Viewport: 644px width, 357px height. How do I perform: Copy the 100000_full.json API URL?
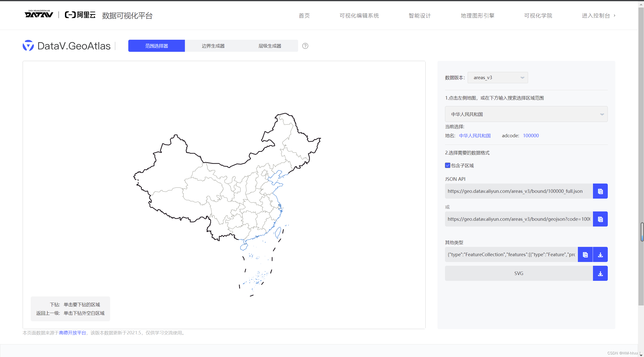(600, 191)
